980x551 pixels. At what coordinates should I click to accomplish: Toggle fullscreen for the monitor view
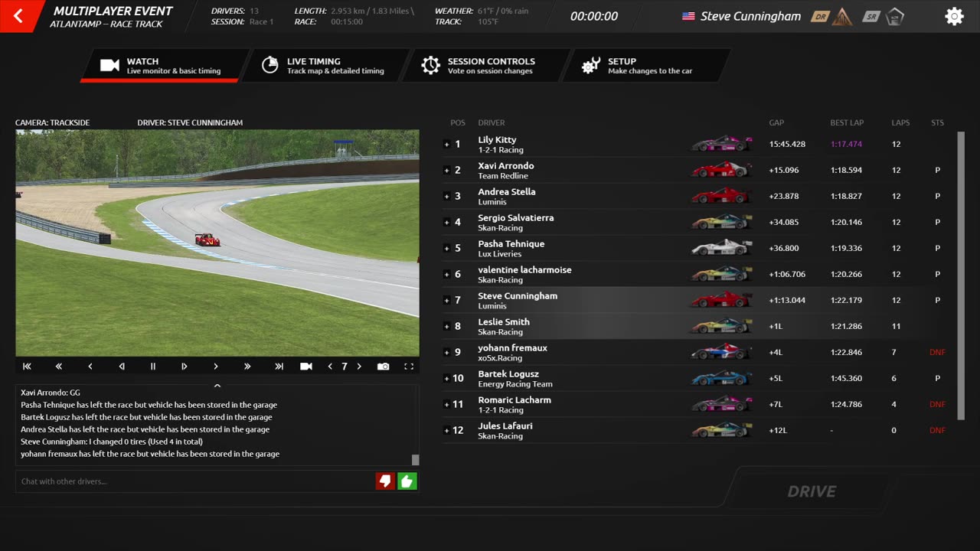pyautogui.click(x=409, y=367)
